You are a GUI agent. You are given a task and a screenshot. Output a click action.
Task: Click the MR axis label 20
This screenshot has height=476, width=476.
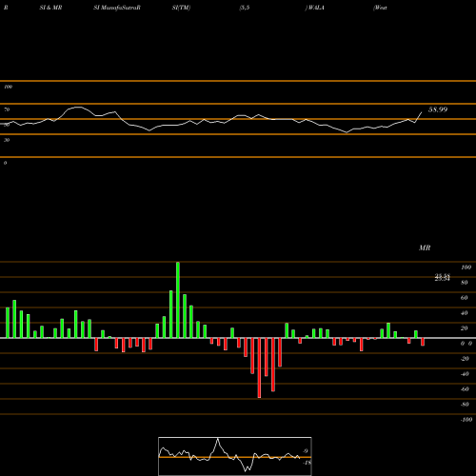(465, 328)
